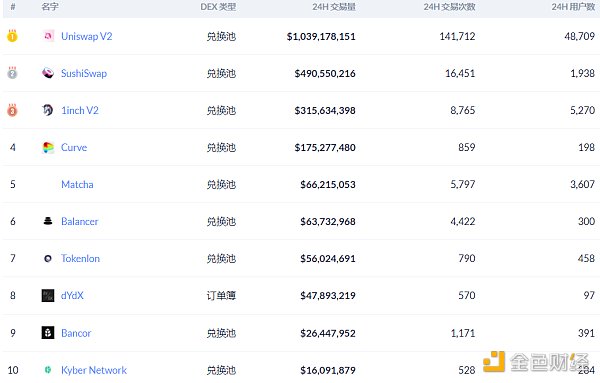Screen dimensions: 600x383
Task: Click the Tokenlon circle icon
Action: point(48,259)
